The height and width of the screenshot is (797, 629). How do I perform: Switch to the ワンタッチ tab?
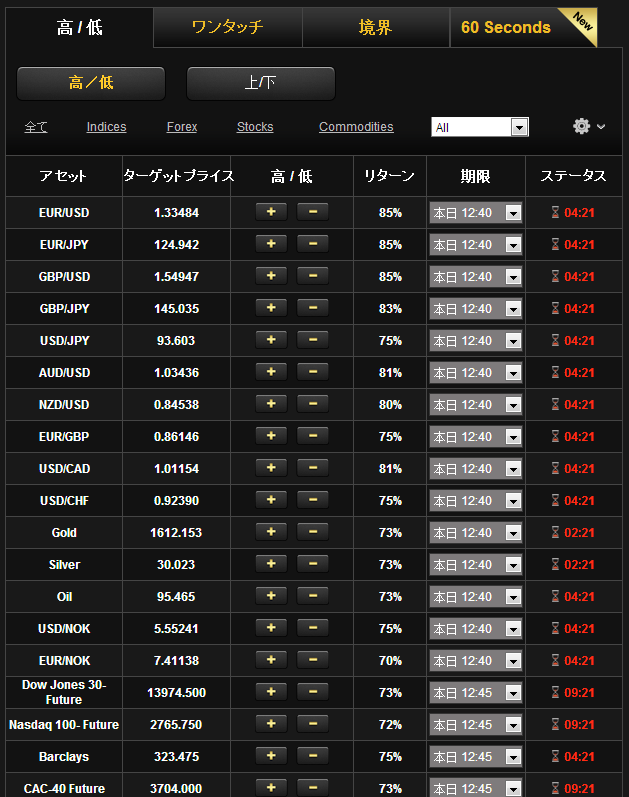(227, 27)
